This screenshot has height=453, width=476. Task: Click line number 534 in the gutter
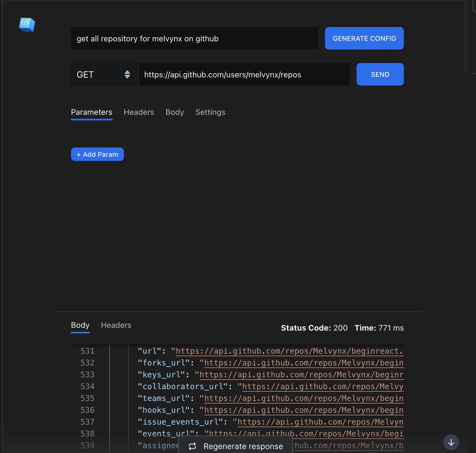[x=87, y=386]
